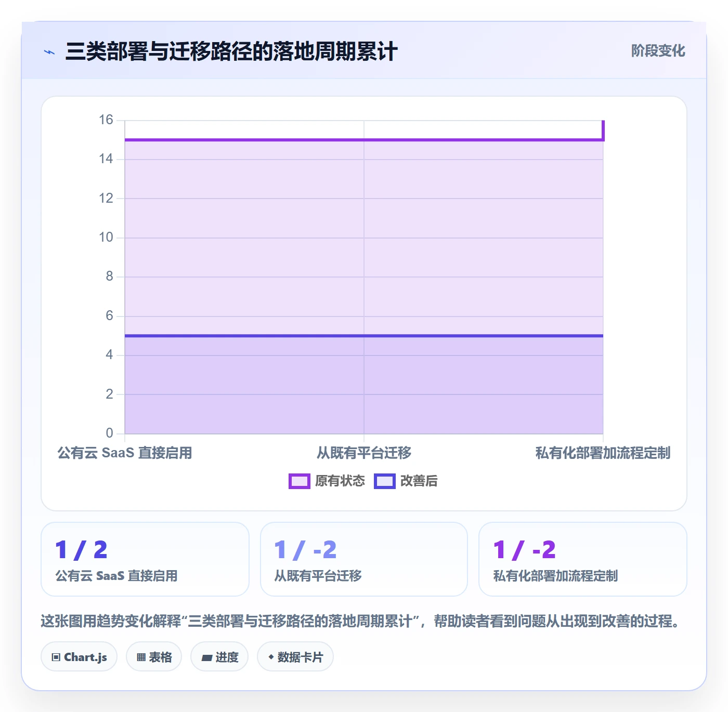Click the purple 原有状态 legend swatch
728x712 pixels.
point(299,481)
